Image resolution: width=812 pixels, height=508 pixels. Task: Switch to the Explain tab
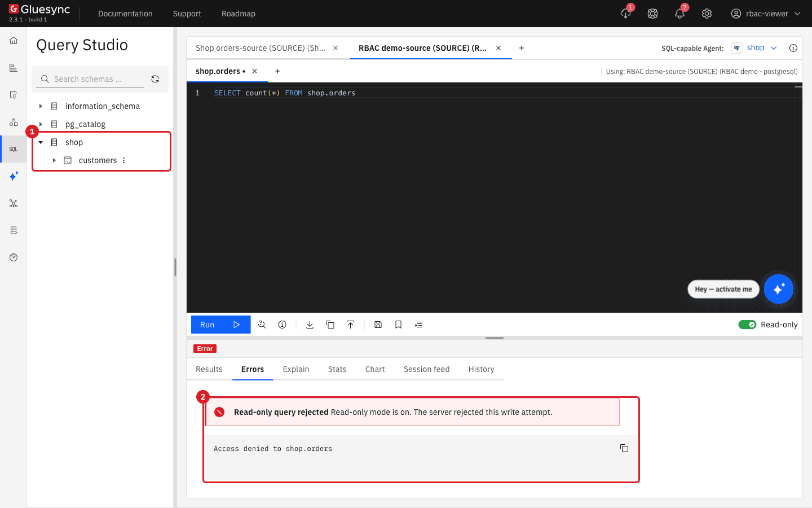click(x=296, y=369)
